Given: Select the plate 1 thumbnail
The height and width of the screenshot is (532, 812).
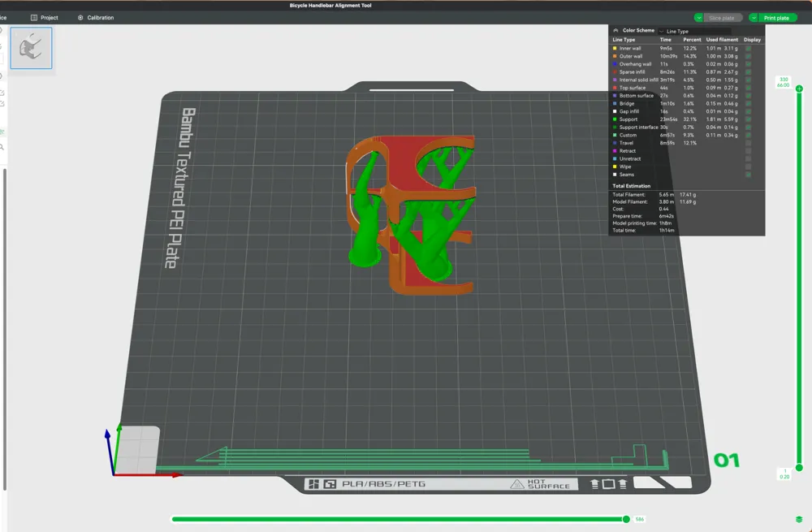Looking at the screenshot, I should click(31, 48).
